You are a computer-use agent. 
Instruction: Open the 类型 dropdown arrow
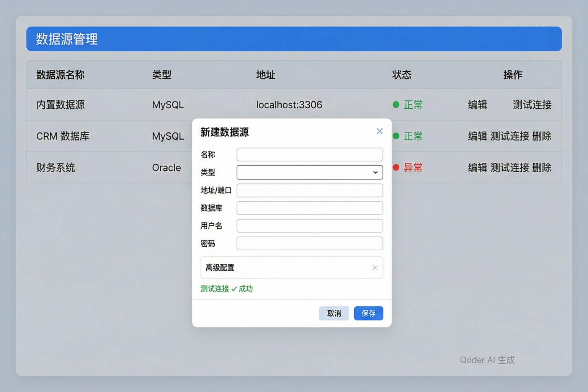coord(375,173)
